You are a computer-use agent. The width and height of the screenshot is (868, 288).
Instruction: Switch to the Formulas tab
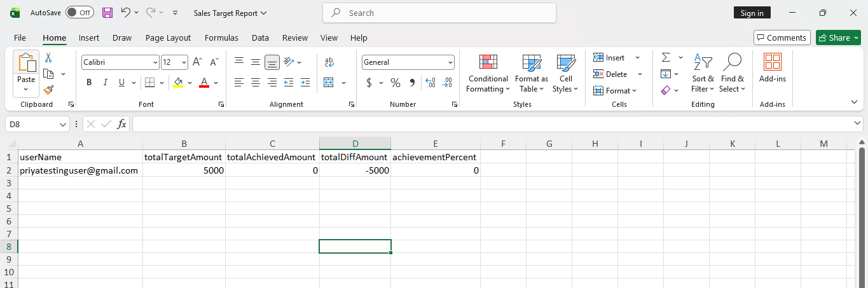click(x=221, y=38)
